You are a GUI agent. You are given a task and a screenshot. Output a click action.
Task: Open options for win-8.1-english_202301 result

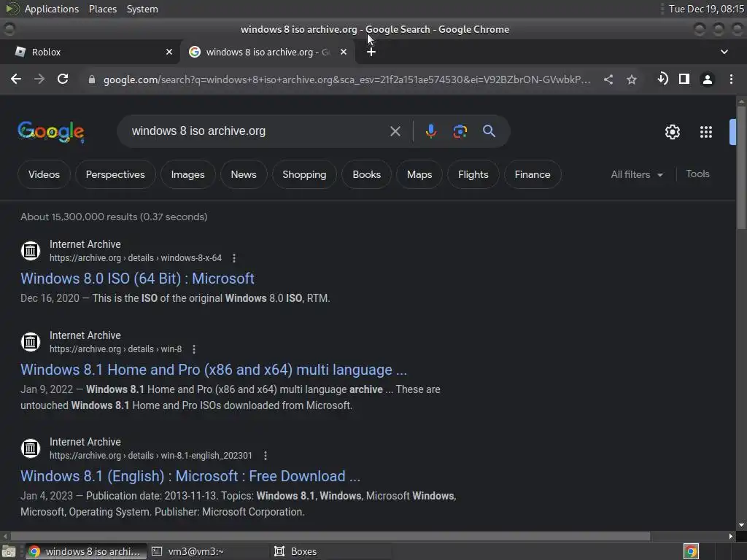266,456
